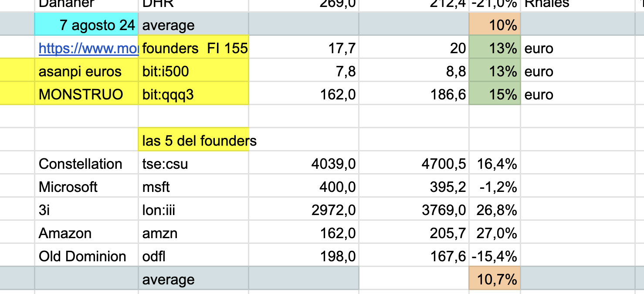Select the Constellation company cell
This screenshot has height=294, width=644.
pyautogui.click(x=87, y=164)
